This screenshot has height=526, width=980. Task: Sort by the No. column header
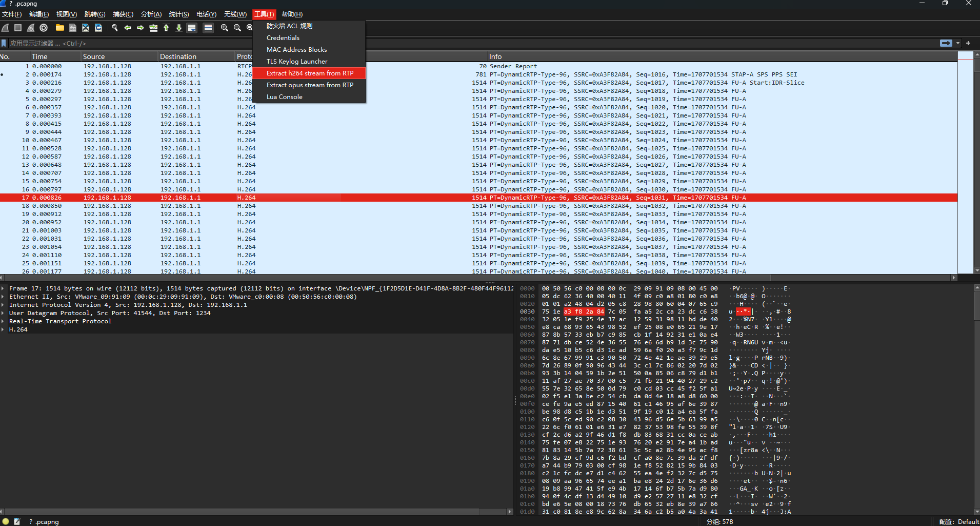tap(14, 56)
